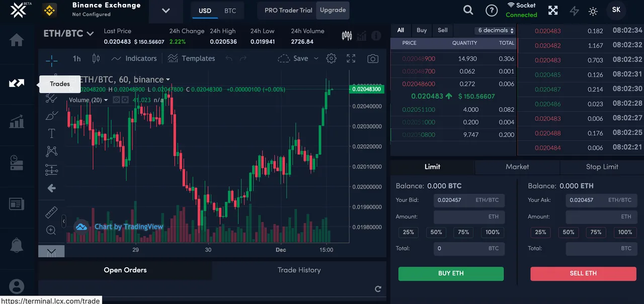The image size is (644, 304).
Task: Click the sell-side Amount ETH field
Action: (x=601, y=217)
